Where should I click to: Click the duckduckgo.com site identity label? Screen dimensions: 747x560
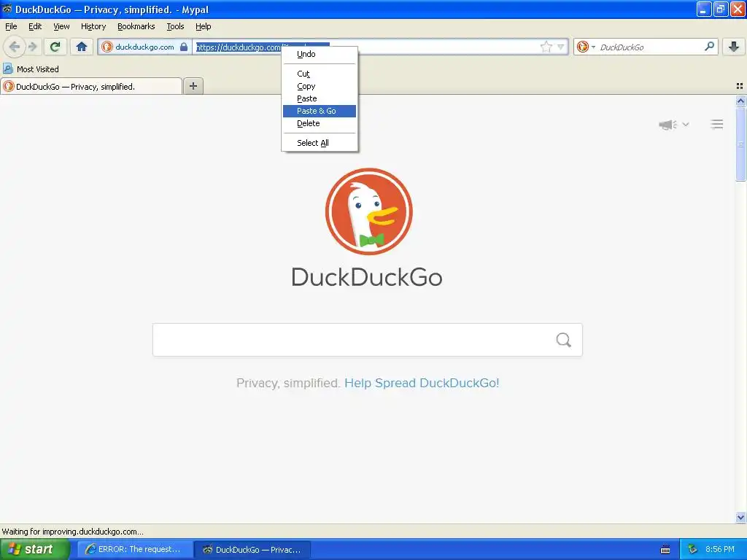(x=145, y=47)
